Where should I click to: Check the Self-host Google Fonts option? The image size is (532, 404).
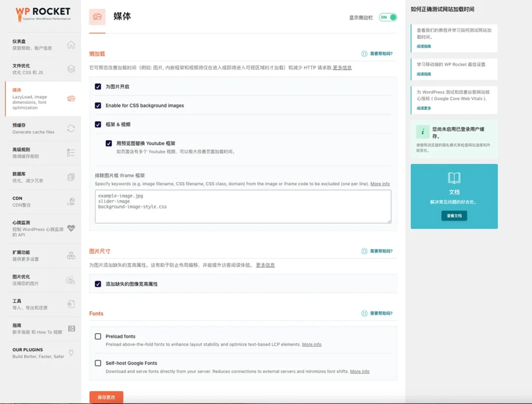pyautogui.click(x=98, y=363)
